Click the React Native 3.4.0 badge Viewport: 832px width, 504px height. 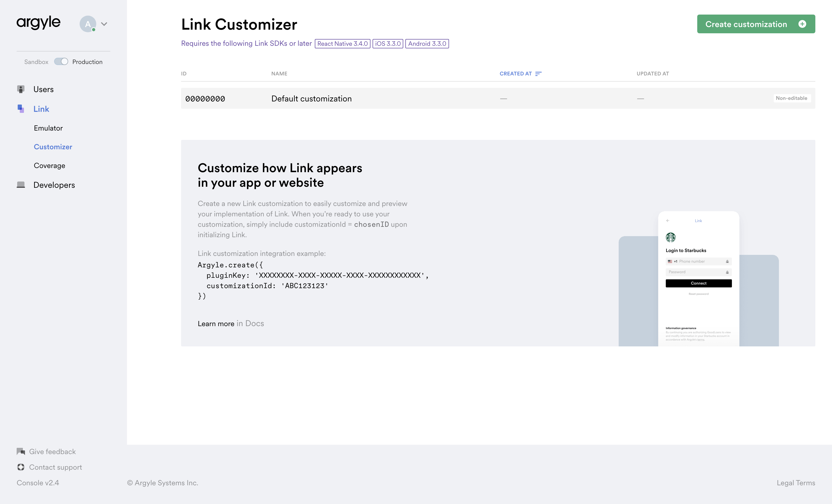342,43
